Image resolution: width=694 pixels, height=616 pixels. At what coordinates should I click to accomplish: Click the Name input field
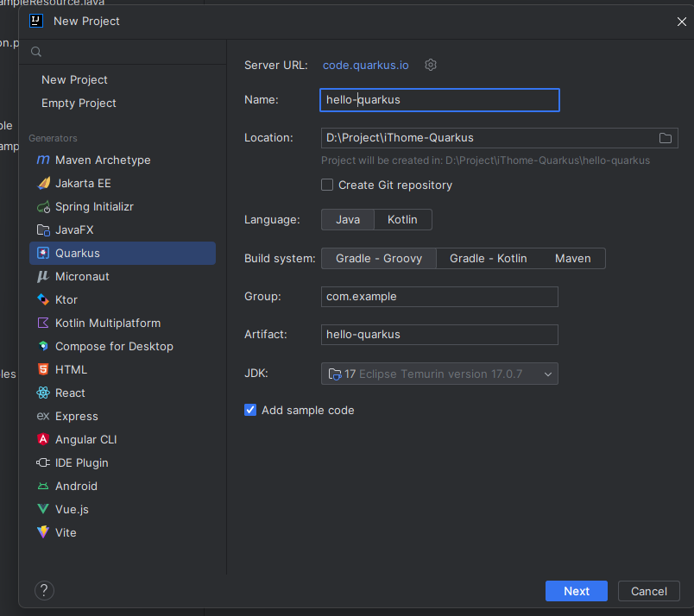point(439,100)
